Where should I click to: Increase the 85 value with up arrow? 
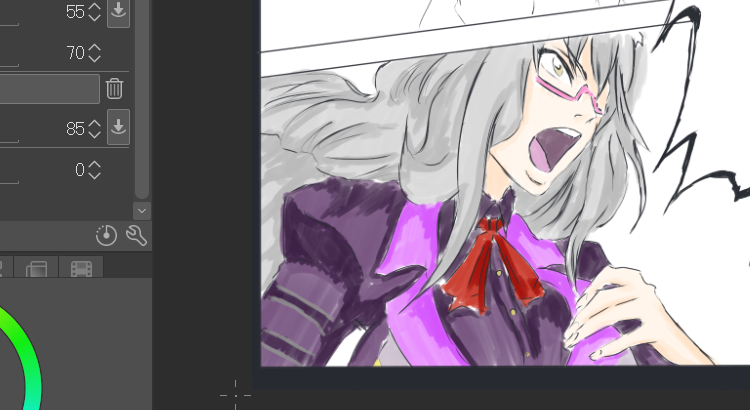(x=95, y=123)
